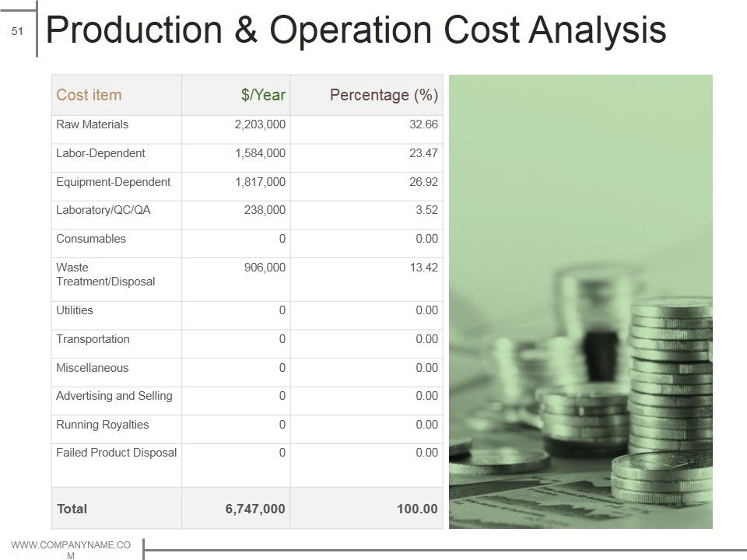Click the value '1,584,000'

(260, 153)
